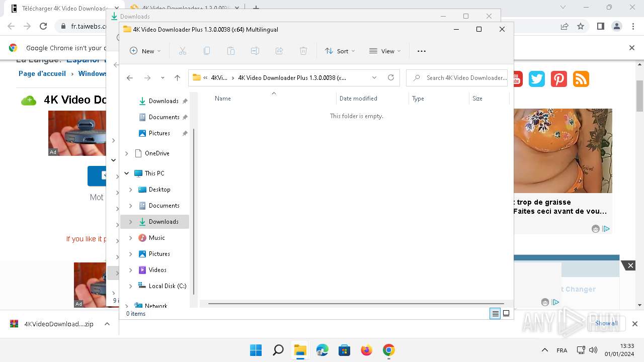This screenshot has height=362, width=644.
Task: Switch to large thumbnails view icon
Action: coord(506,313)
